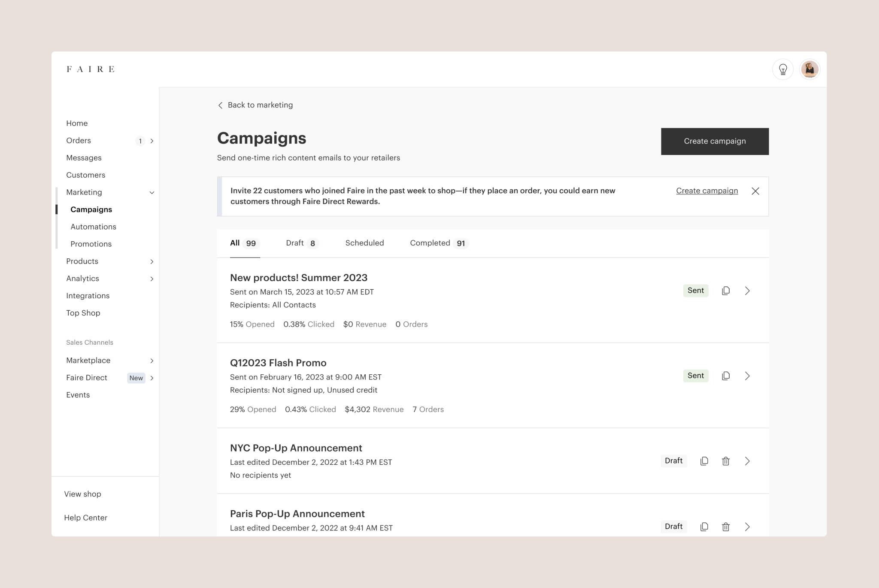Image resolution: width=879 pixels, height=588 pixels.
Task: Switch to the Draft tab
Action: [x=301, y=243]
